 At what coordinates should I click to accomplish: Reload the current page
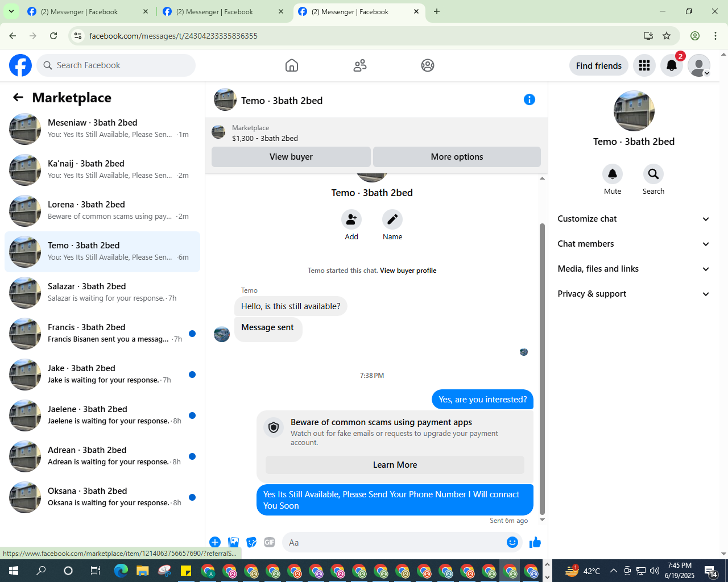(53, 36)
